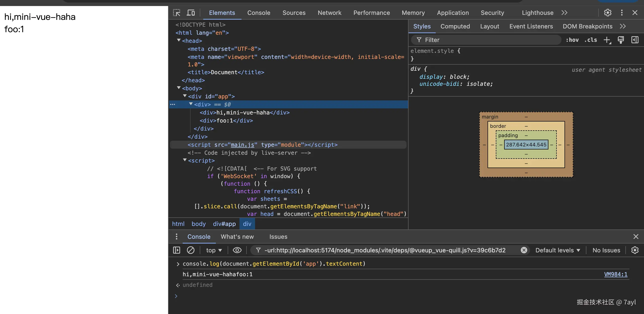Image resolution: width=644 pixels, height=314 pixels.
Task: Switch to the Computed styles tab
Action: pyautogui.click(x=455, y=26)
